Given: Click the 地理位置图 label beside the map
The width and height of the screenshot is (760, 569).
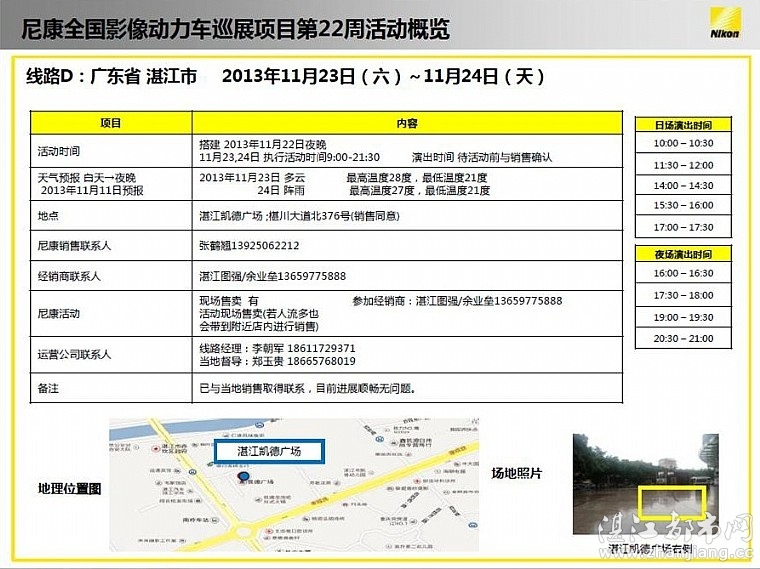Looking at the screenshot, I should click(69, 489).
